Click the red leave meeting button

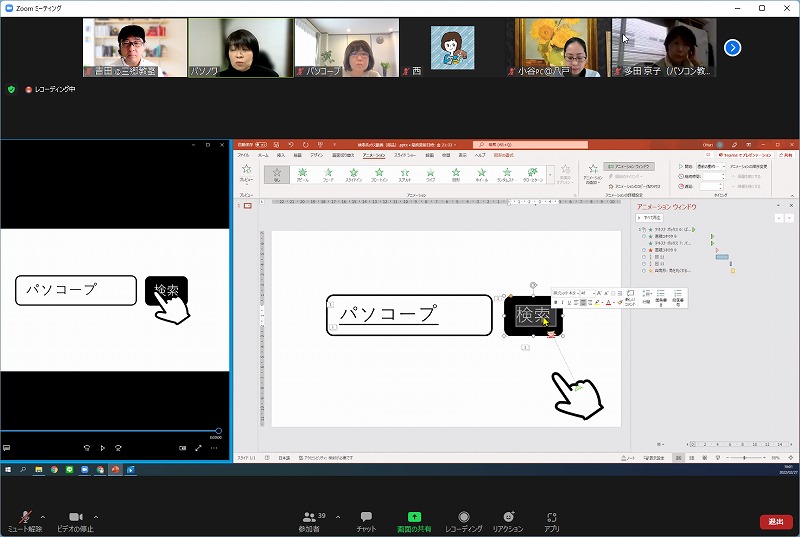pos(775,521)
